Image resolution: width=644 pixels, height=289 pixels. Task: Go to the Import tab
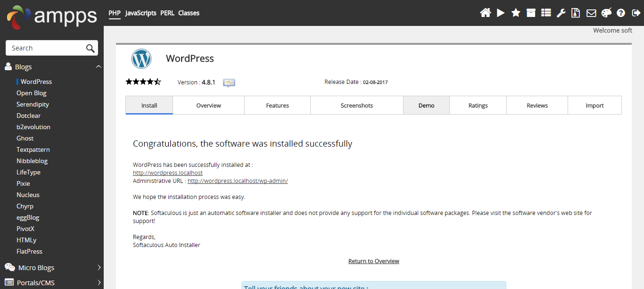coord(595,105)
